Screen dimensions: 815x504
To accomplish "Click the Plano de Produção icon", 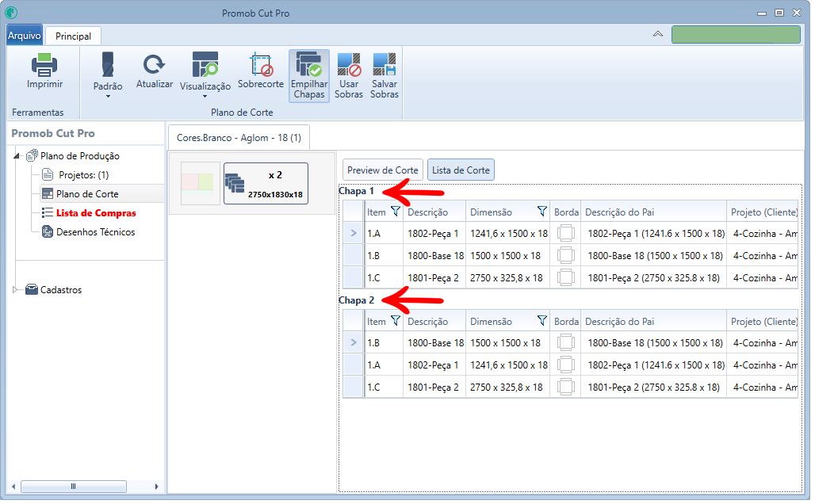I will 33,155.
